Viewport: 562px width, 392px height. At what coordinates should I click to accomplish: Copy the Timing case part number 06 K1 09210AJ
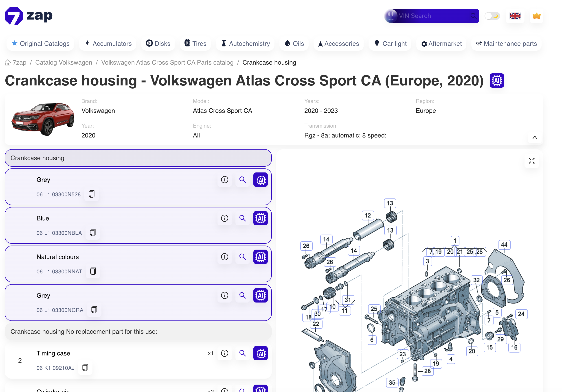pos(85,368)
